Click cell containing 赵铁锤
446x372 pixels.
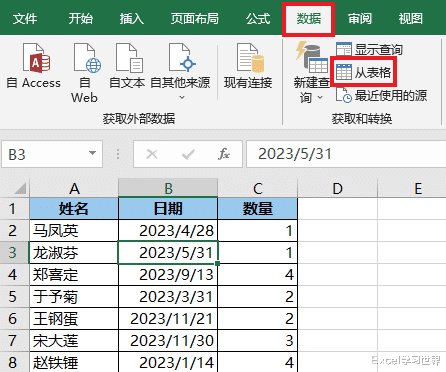pyautogui.click(x=74, y=362)
